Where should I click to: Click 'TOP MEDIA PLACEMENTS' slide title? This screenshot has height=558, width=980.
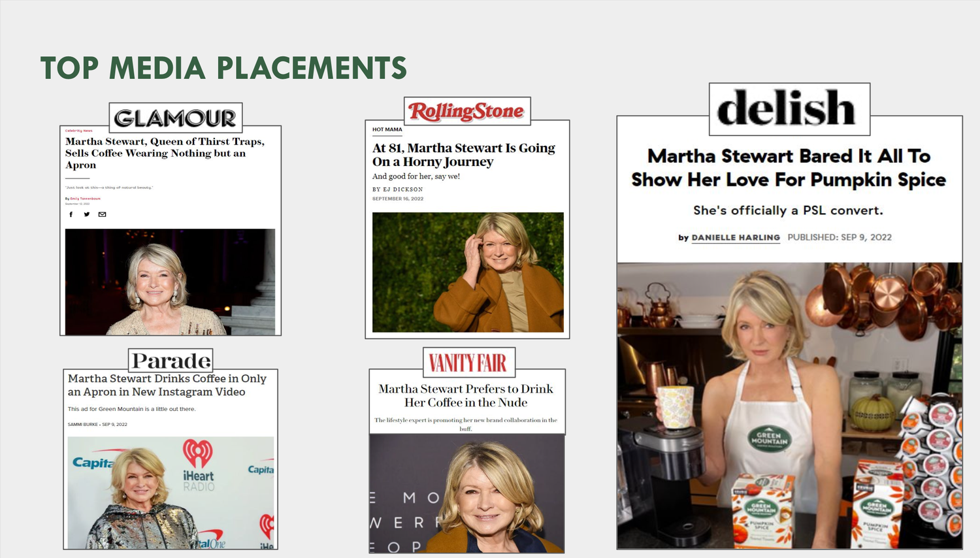click(223, 68)
